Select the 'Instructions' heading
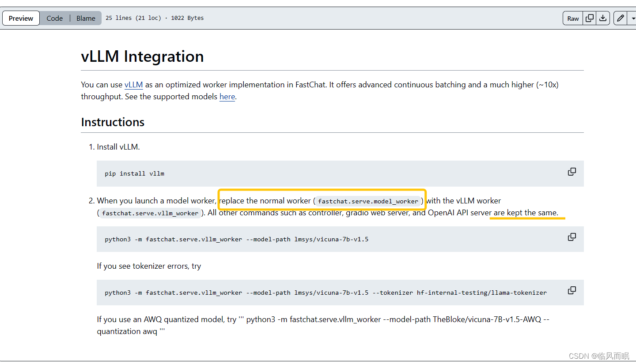This screenshot has width=636, height=364. point(113,122)
